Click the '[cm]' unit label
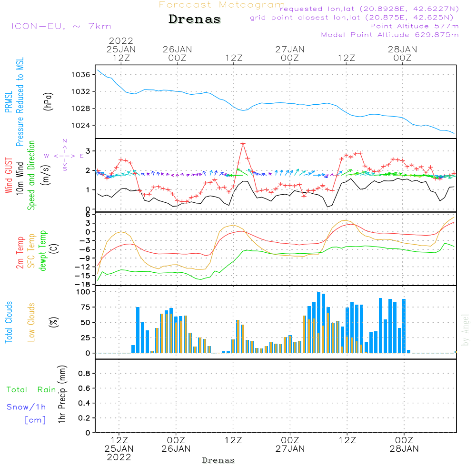 [x=35, y=420]
